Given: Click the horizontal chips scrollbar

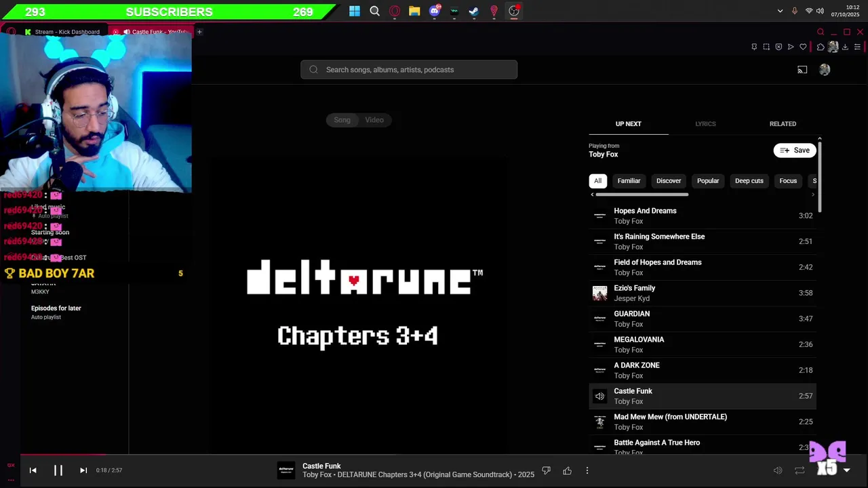Looking at the screenshot, I should [641, 195].
